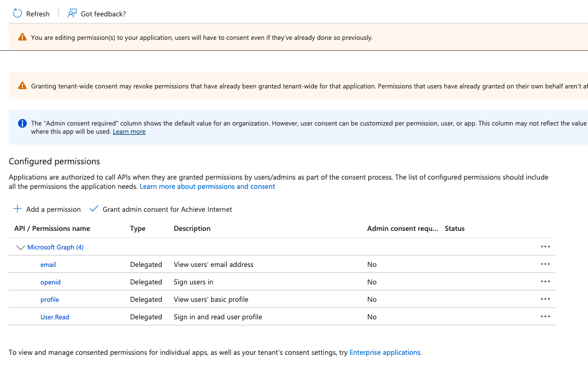Click the No value in profile row
588x375 pixels.
(x=372, y=299)
